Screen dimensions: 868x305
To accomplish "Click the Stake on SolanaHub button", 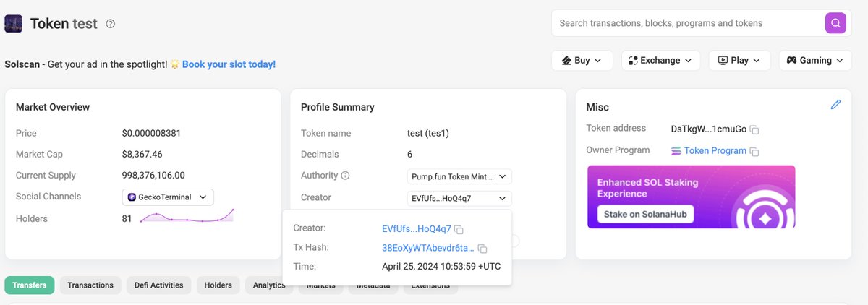I will (645, 214).
